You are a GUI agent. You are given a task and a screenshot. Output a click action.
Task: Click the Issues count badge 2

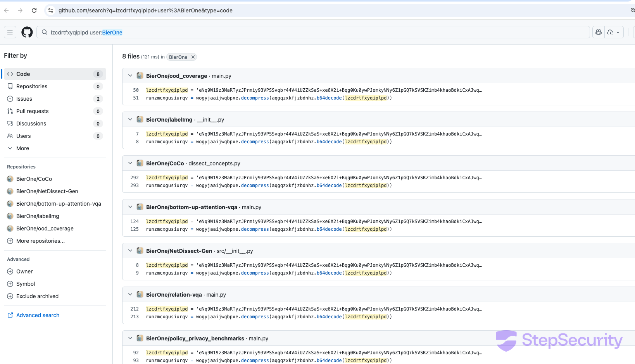[98, 99]
